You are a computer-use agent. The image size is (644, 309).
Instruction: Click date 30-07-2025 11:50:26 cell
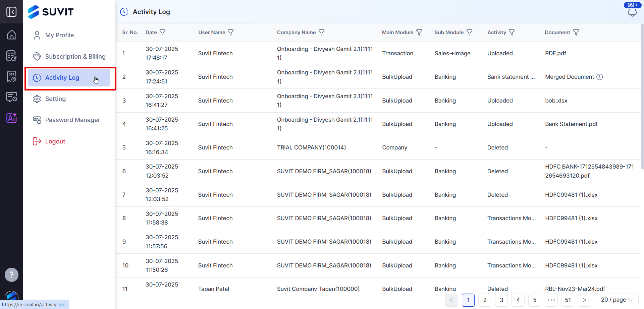point(162,265)
